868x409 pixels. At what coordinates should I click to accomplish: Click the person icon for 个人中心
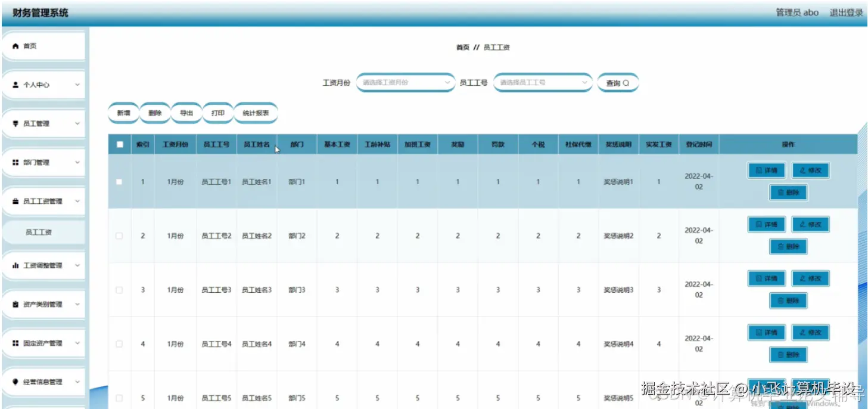click(16, 85)
